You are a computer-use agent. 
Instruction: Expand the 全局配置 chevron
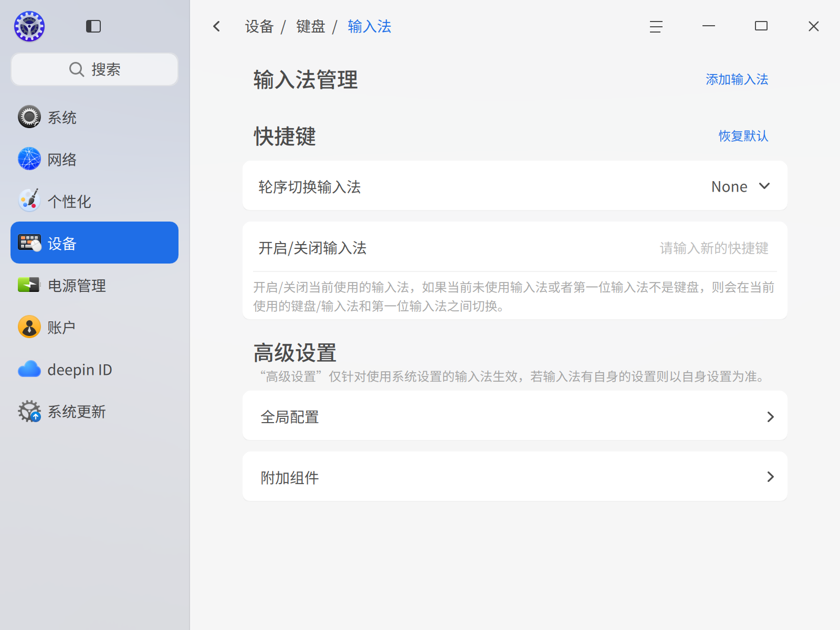770,417
